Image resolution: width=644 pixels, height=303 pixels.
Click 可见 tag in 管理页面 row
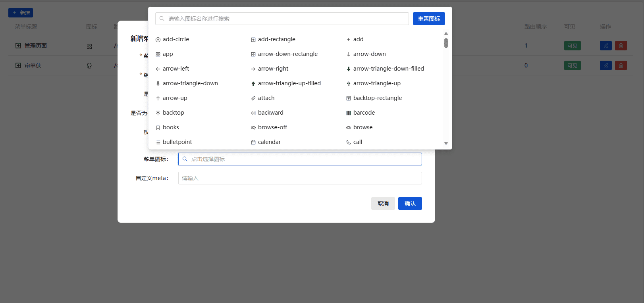coord(573,46)
